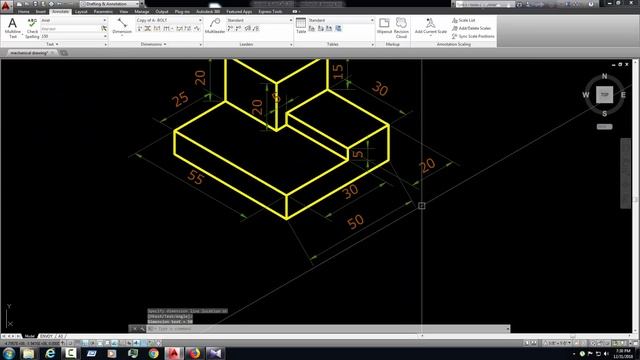Run the Check Spelling tool
Viewport: 640px width, 360px height.
pos(32,28)
